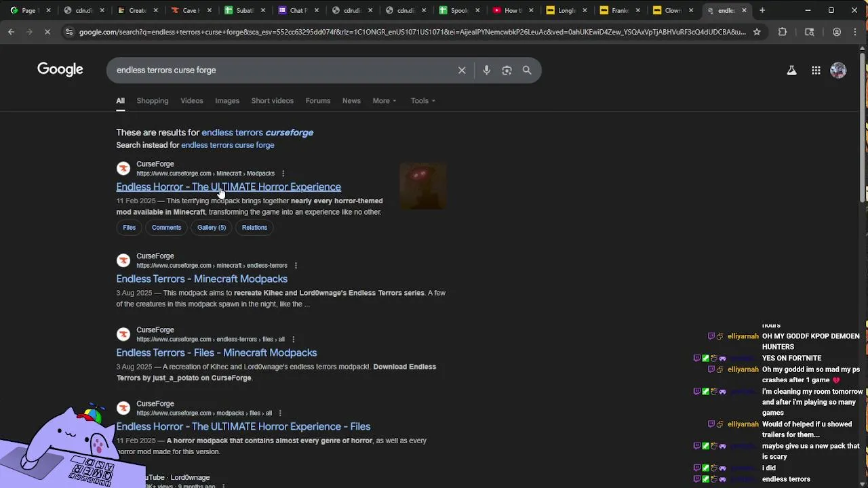Go back using the browser back arrow
Image resolution: width=868 pixels, height=488 pixels.
(x=11, y=32)
